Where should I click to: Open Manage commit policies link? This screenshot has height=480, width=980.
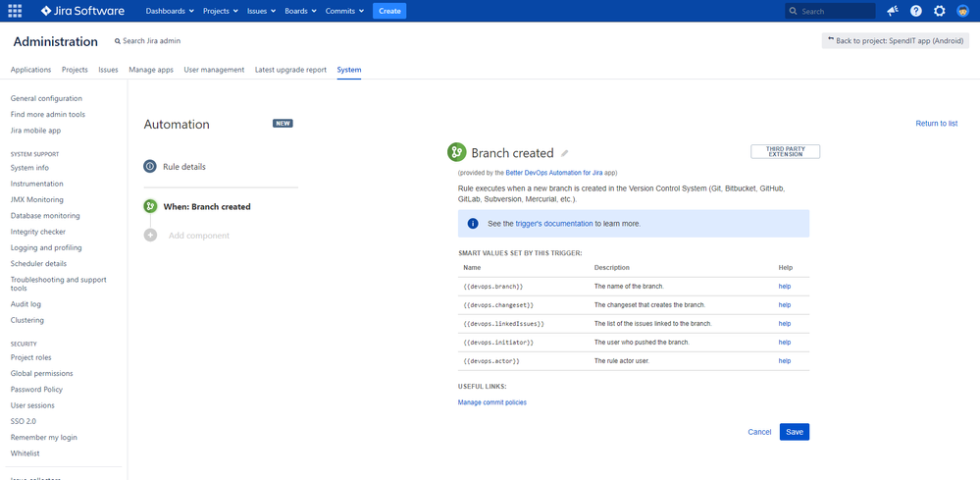click(x=491, y=402)
